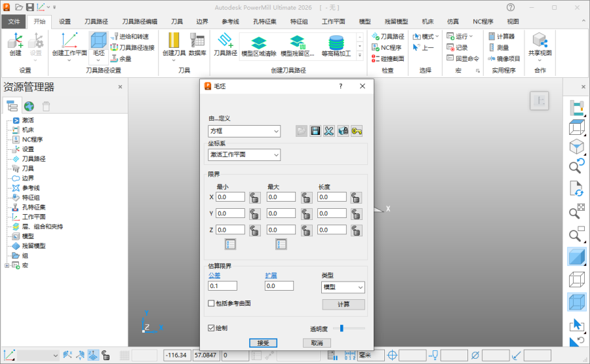
Task: Click the 创建刀具 icon
Action: click(174, 44)
